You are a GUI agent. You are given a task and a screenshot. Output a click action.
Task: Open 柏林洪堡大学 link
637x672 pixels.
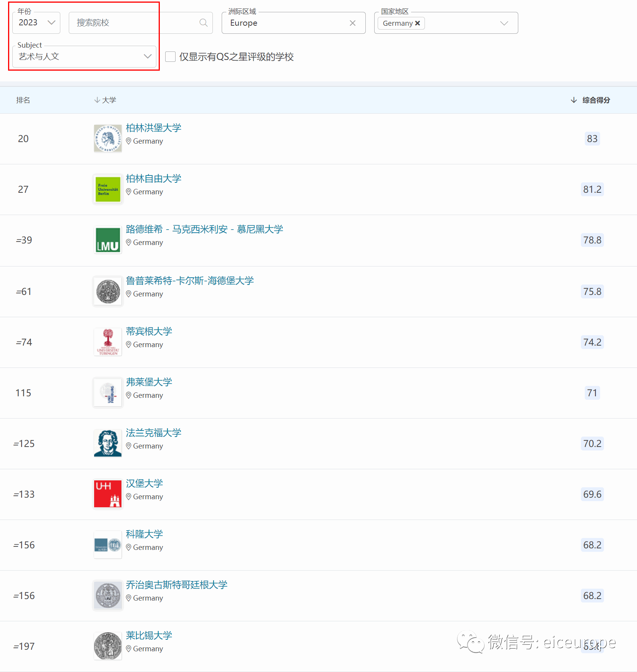tap(154, 128)
